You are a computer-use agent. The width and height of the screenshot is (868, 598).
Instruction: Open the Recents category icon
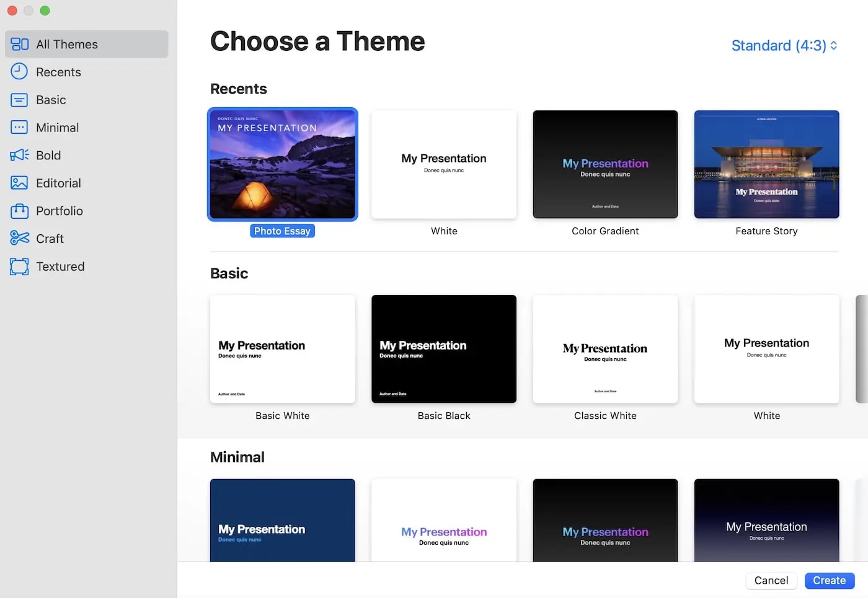(19, 72)
